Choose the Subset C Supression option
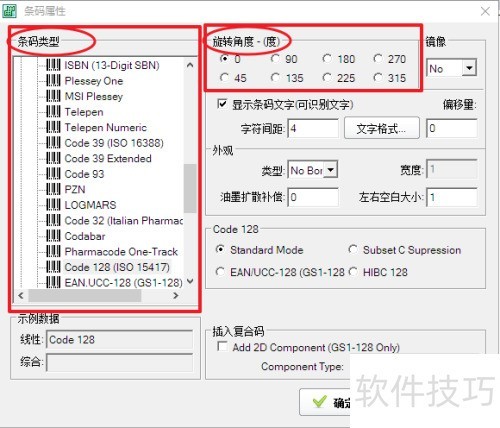Image resolution: width=500 pixels, height=428 pixels. (353, 249)
